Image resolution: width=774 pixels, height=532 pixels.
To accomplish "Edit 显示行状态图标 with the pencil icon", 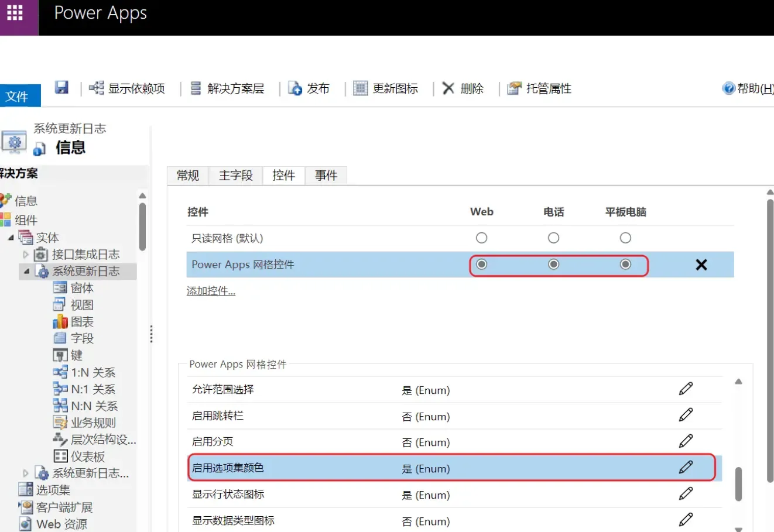I will click(686, 493).
